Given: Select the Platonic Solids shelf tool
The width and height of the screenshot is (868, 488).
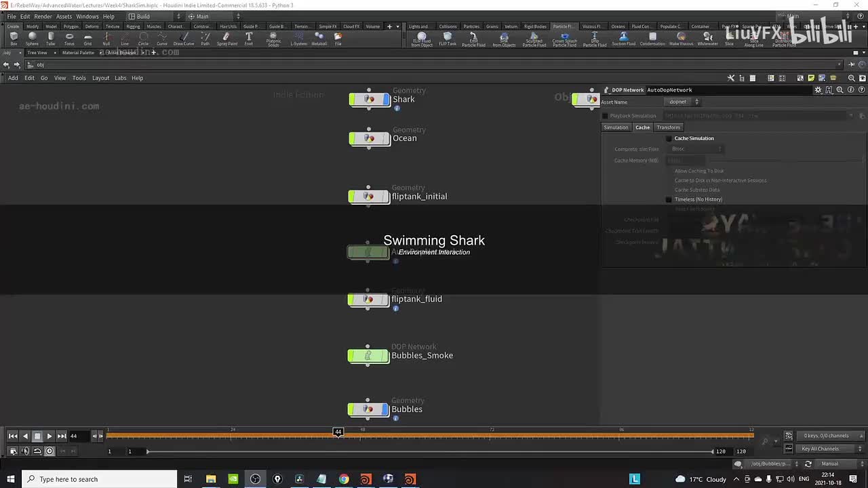Looking at the screenshot, I should coord(273,39).
